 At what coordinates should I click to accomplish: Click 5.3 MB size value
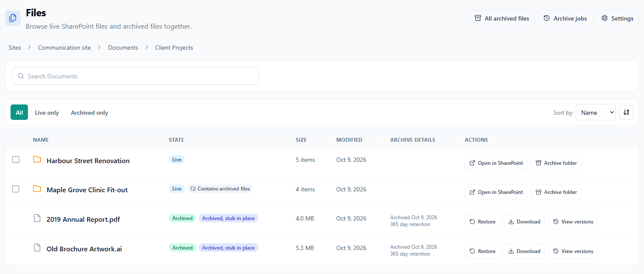point(305,248)
